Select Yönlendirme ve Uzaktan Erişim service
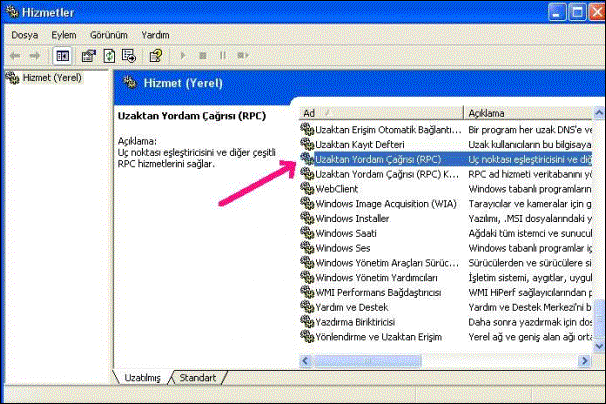 [379, 337]
